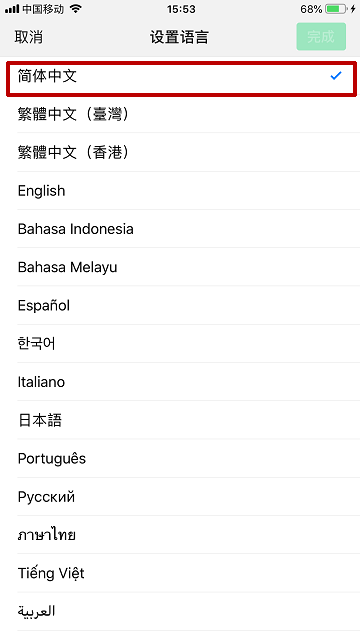Choose English as the language
Image resolution: width=360 pixels, height=640 pixels.
pyautogui.click(x=180, y=191)
